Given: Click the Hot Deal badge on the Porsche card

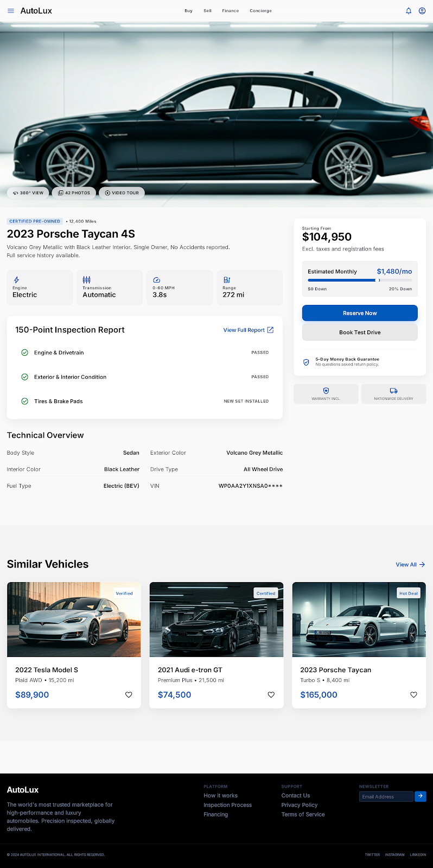Looking at the screenshot, I should pyautogui.click(x=409, y=593).
